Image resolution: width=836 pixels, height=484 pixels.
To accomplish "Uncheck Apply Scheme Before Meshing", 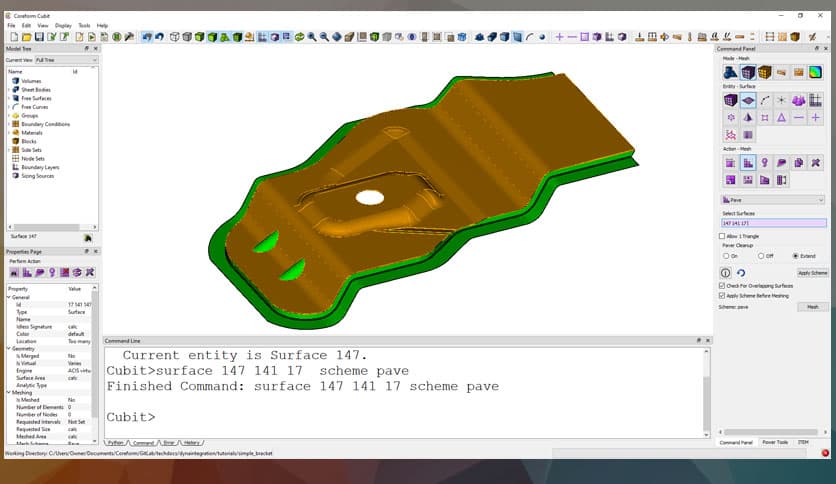I will pyautogui.click(x=722, y=295).
